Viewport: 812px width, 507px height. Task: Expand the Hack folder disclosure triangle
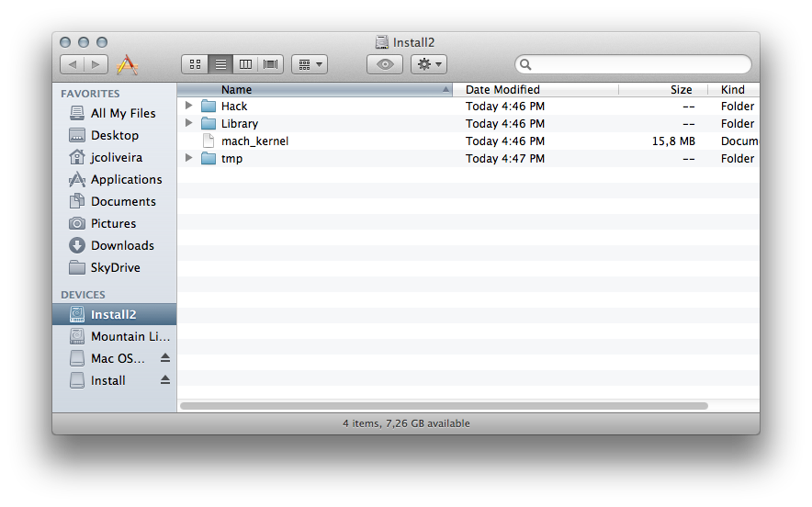point(189,106)
